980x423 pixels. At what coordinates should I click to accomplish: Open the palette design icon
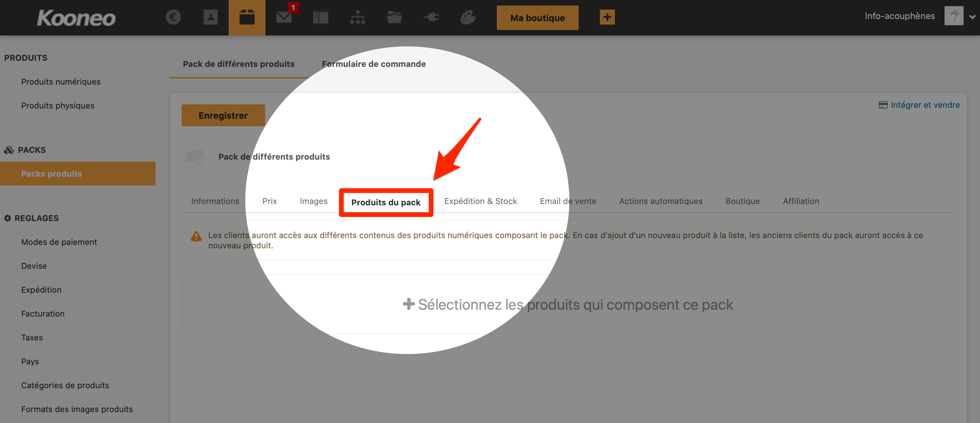pyautogui.click(x=468, y=17)
